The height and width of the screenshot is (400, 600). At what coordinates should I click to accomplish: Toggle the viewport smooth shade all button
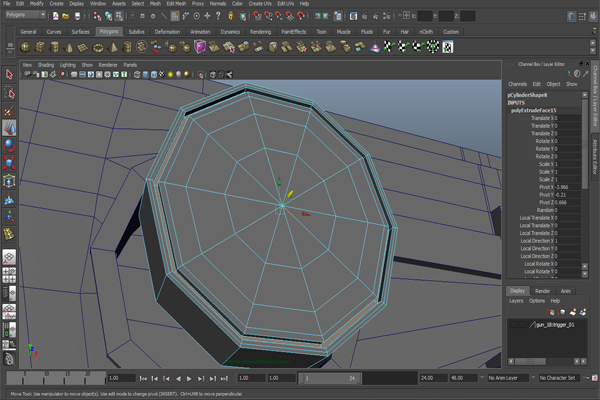[x=145, y=75]
